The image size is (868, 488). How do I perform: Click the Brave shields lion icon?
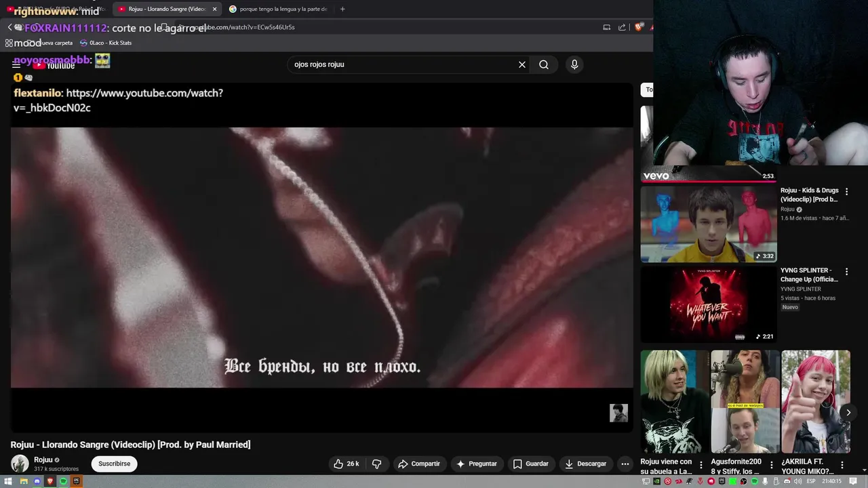(639, 27)
